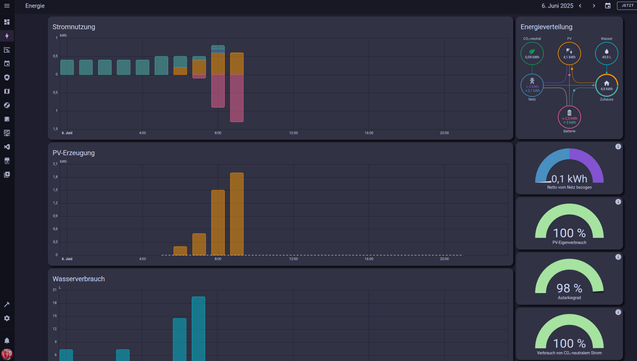Click the Batterie battery circle
Image resolution: width=637 pixels, height=361 pixels.
tap(569, 117)
